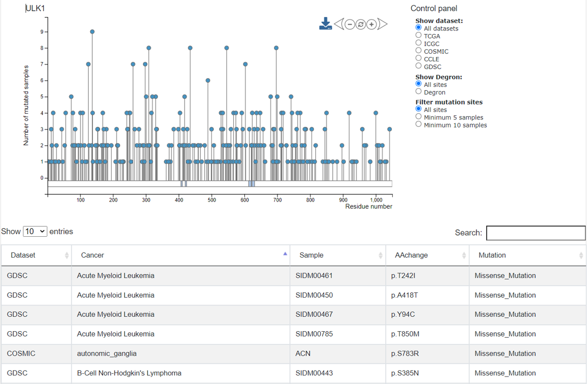Viewport: 588px width, 384px height.
Task: Select the TCGA dataset radio button
Action: click(x=419, y=36)
